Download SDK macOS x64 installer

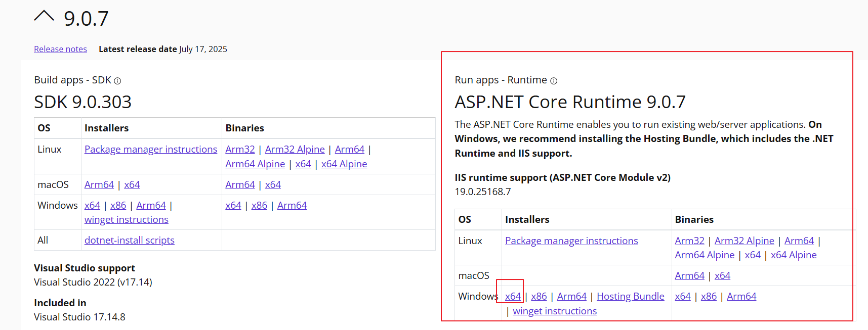coord(132,184)
